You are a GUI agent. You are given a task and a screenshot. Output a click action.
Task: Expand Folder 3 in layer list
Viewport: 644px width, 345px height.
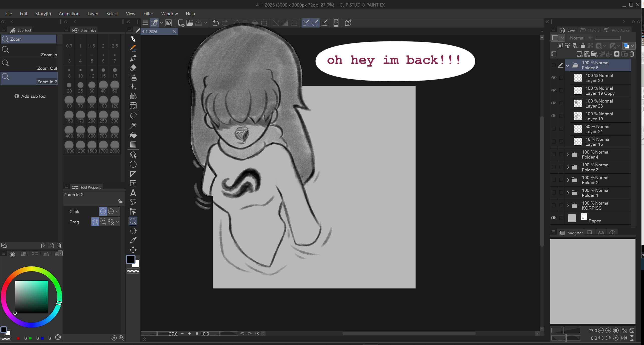coord(568,167)
